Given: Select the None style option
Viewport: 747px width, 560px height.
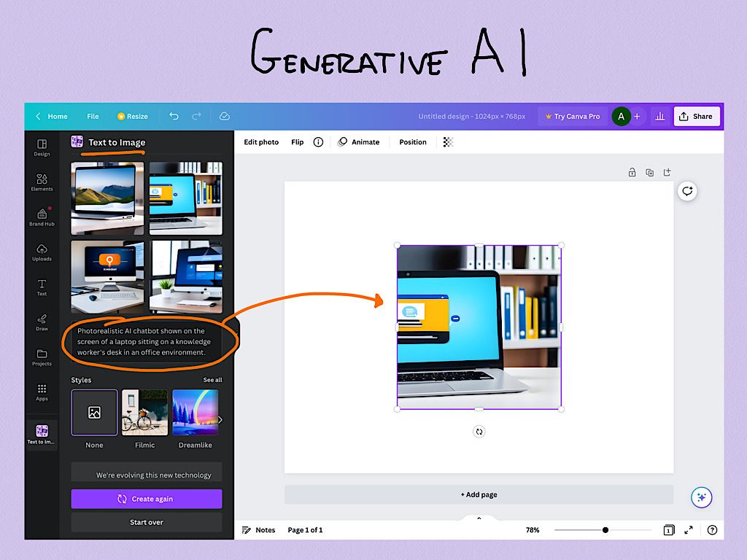Looking at the screenshot, I should pyautogui.click(x=94, y=413).
